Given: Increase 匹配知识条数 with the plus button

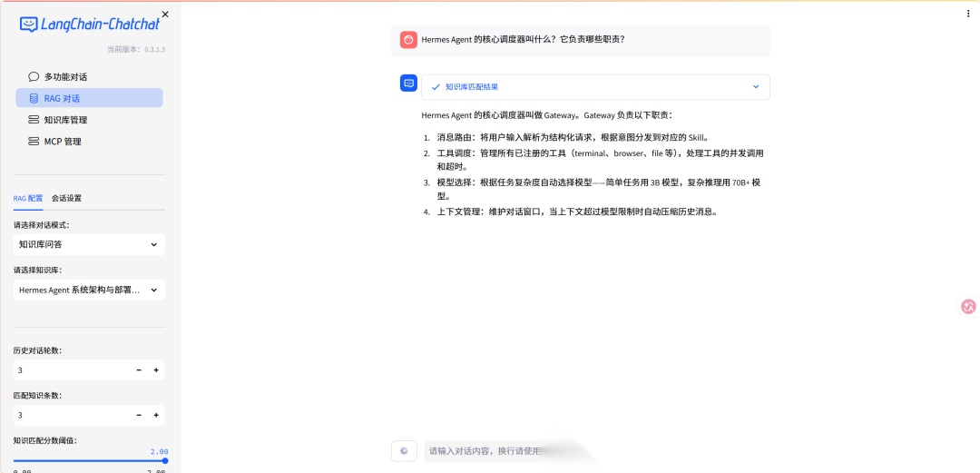Looking at the screenshot, I should click(156, 416).
